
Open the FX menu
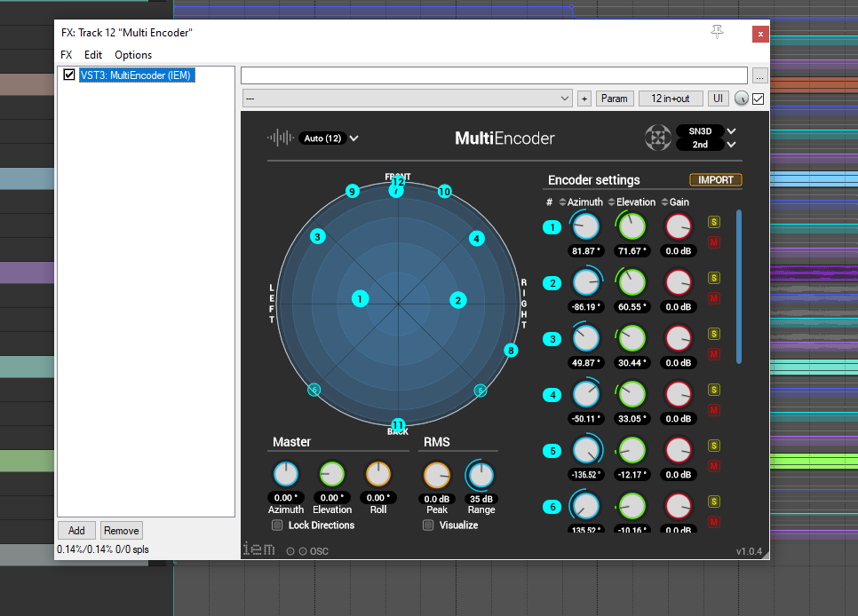(67, 55)
